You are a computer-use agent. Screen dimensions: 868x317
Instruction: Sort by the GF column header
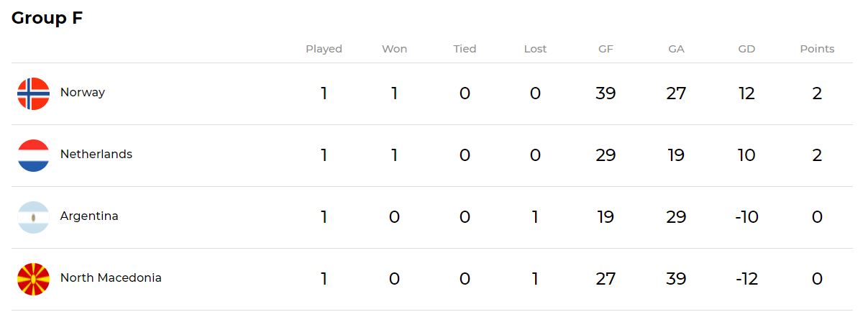click(x=606, y=49)
